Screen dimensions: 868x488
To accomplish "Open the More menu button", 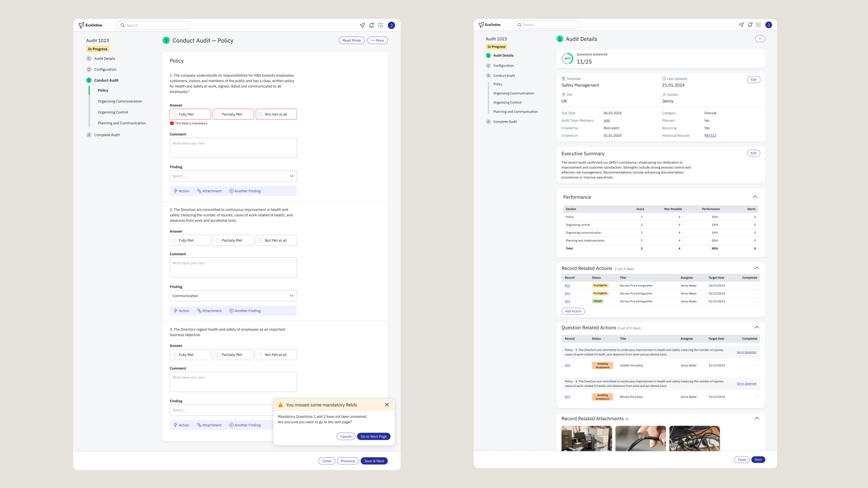I will (377, 41).
